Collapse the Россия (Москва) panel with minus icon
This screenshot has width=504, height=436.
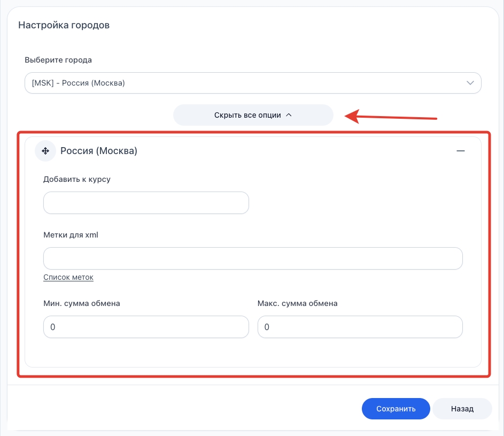coord(460,151)
